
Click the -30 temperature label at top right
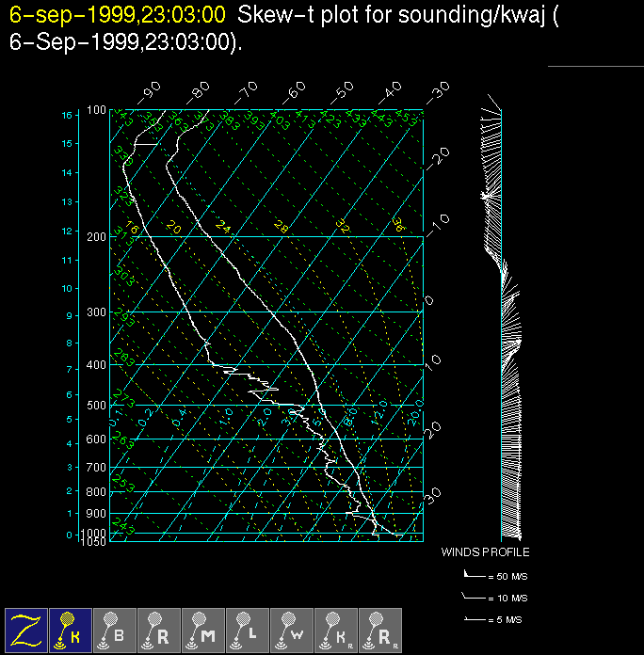click(x=437, y=92)
